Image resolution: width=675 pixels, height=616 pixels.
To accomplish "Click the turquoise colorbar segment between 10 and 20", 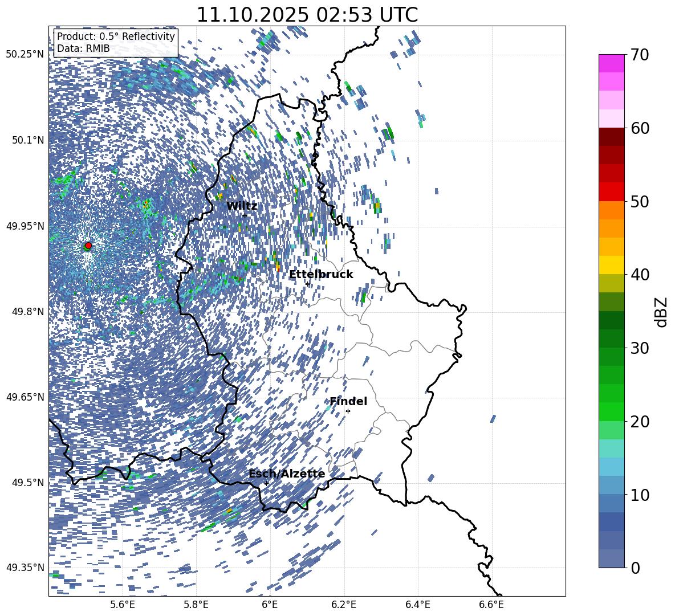I will point(611,448).
